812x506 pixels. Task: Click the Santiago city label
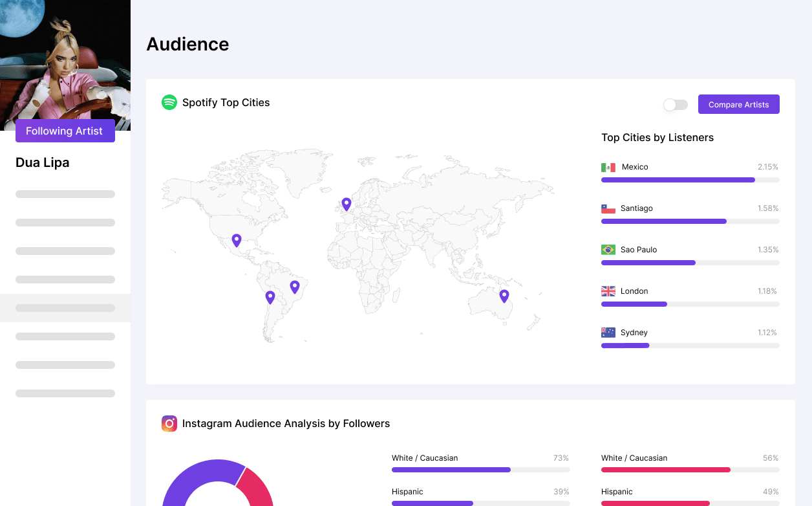coord(637,208)
